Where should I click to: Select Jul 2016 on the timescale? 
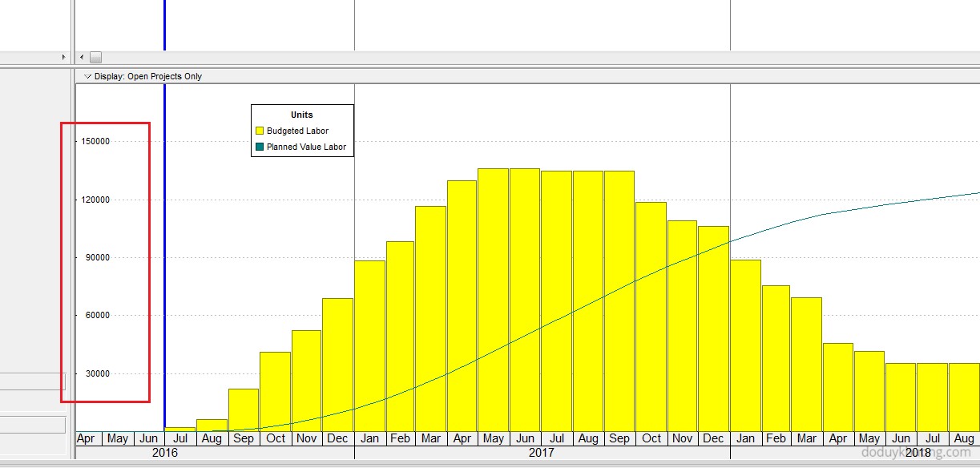pos(180,438)
